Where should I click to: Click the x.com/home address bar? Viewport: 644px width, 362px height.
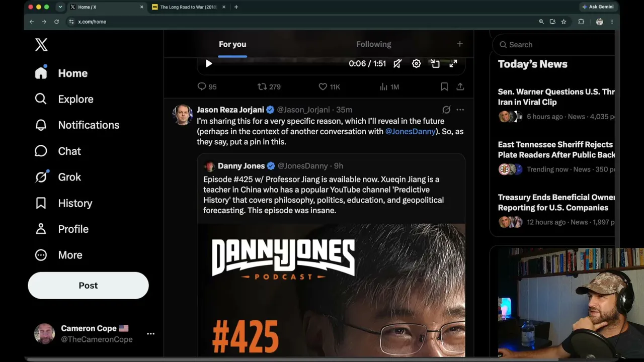pos(302,22)
